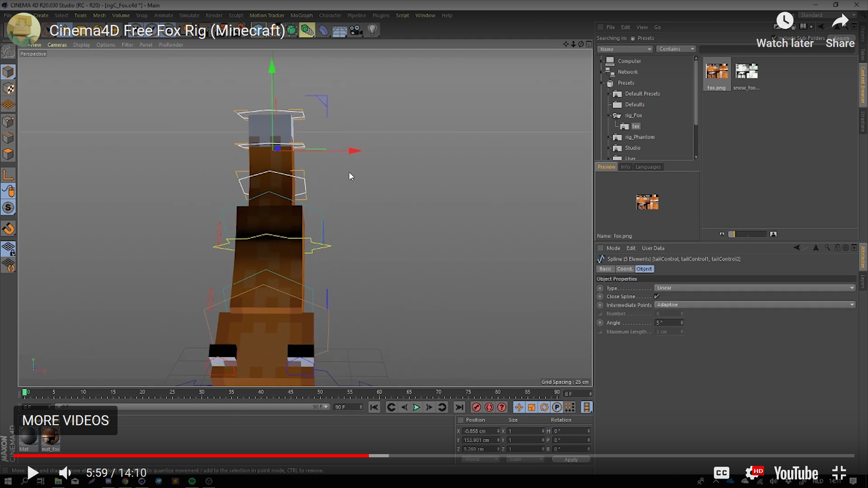Collapse the Presets tree node
Image resolution: width=868 pixels, height=488 pixels.
(x=602, y=83)
